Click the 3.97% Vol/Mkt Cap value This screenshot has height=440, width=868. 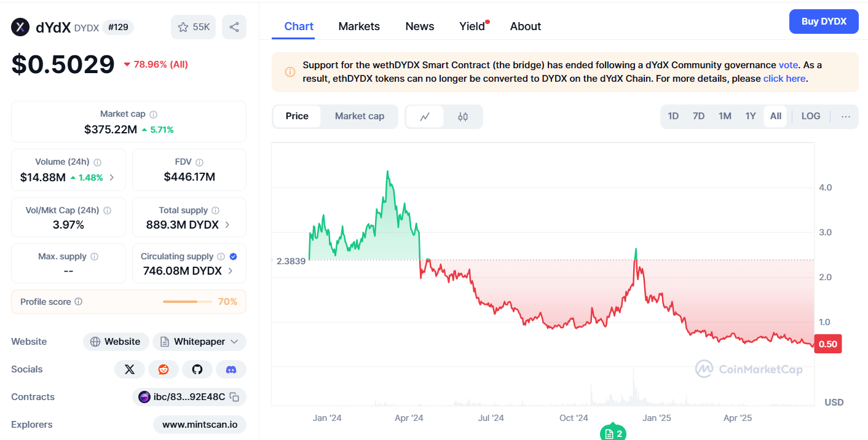[x=68, y=225]
